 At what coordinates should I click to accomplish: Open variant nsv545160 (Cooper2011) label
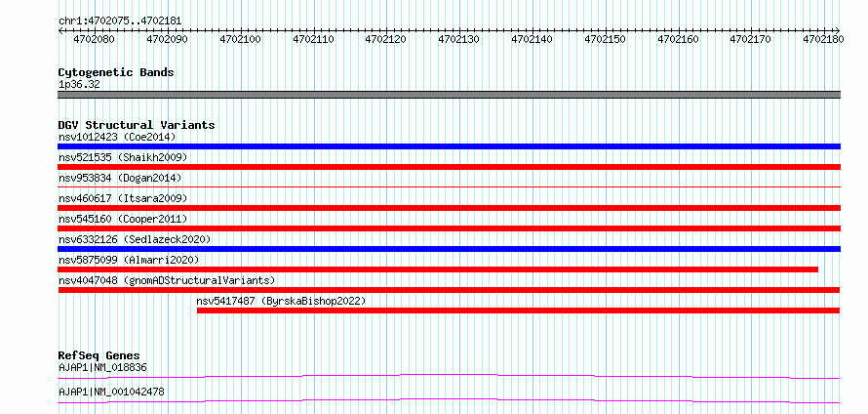click(x=123, y=219)
